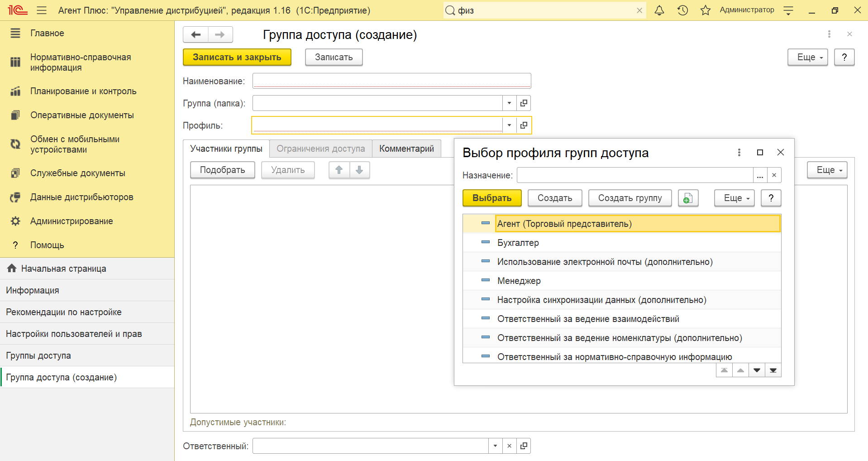Jump to first item in profile list
868x461 pixels.
pos(724,370)
